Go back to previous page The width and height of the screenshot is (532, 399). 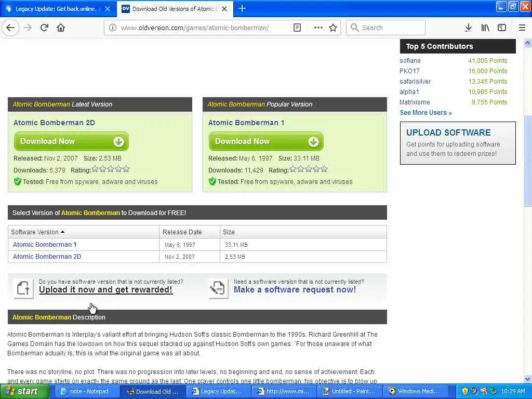click(x=10, y=28)
